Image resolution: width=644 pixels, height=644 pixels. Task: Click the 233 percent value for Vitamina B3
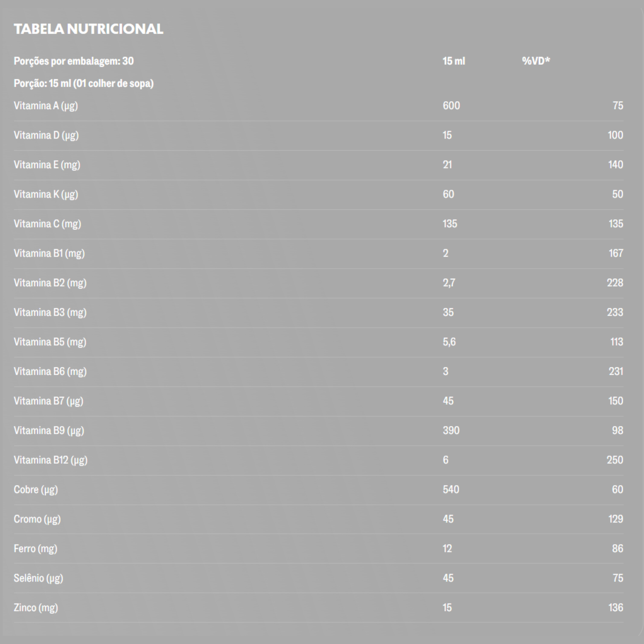615,312
